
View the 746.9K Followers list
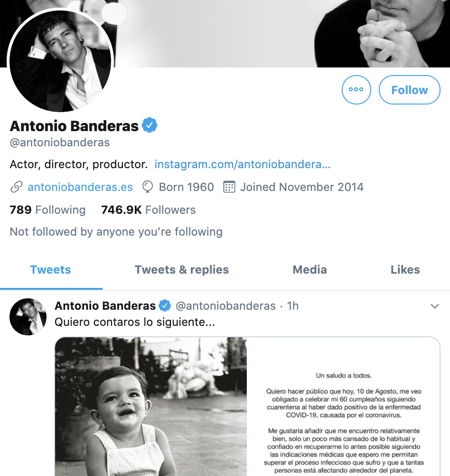point(148,210)
